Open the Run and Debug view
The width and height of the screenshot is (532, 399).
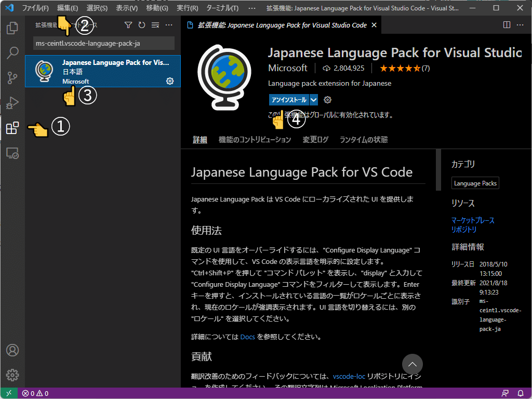point(12,103)
